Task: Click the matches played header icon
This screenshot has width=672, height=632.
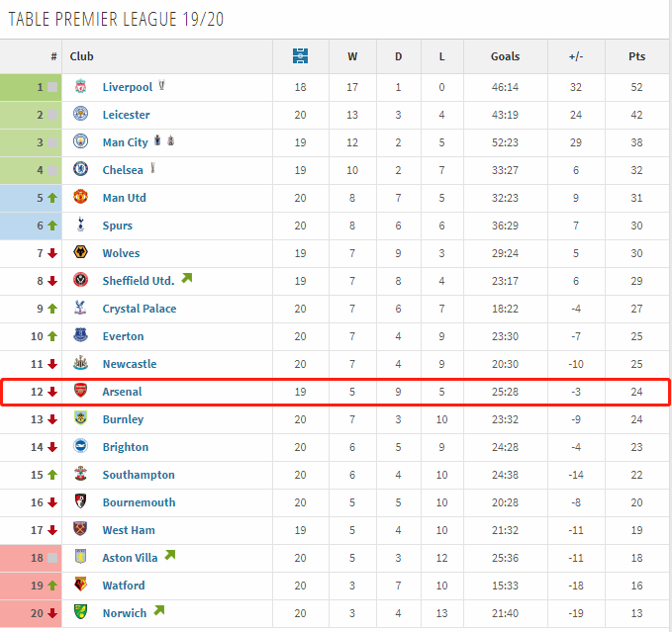Action: tap(301, 56)
